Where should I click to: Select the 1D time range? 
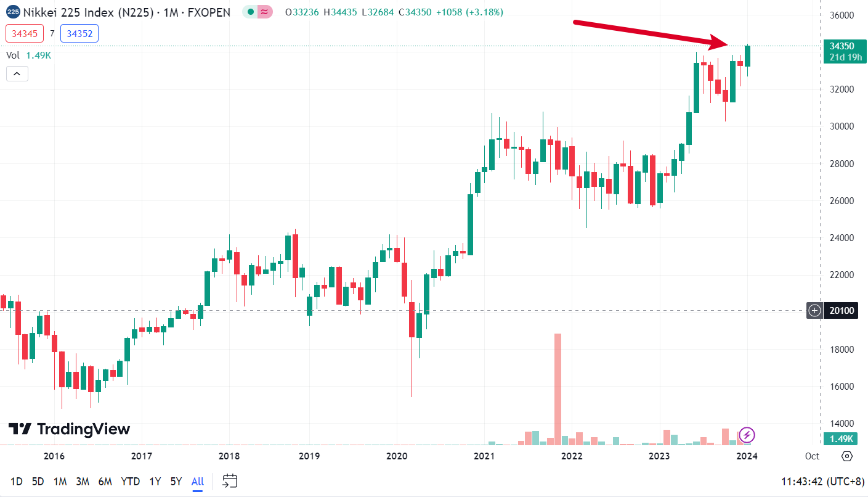pos(17,482)
